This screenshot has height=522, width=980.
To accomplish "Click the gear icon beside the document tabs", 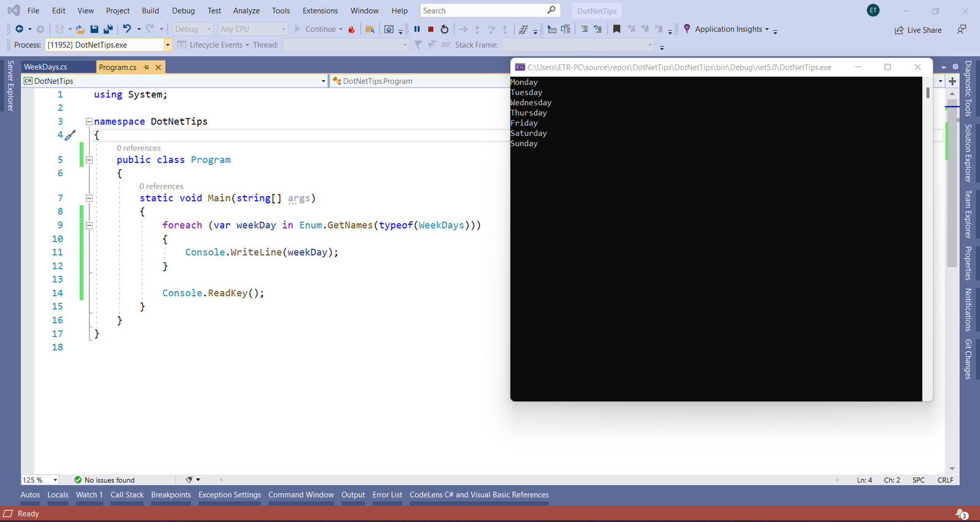I will tap(955, 67).
